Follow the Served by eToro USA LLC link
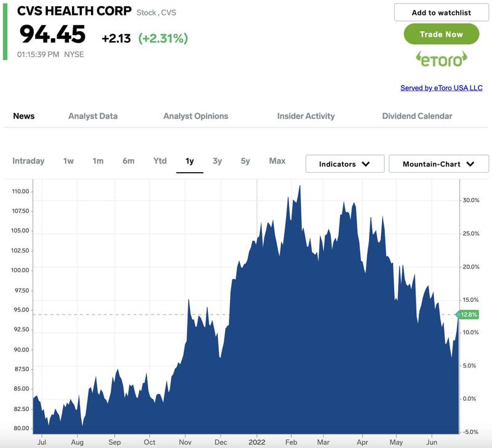This screenshot has height=448, width=492. coord(441,88)
